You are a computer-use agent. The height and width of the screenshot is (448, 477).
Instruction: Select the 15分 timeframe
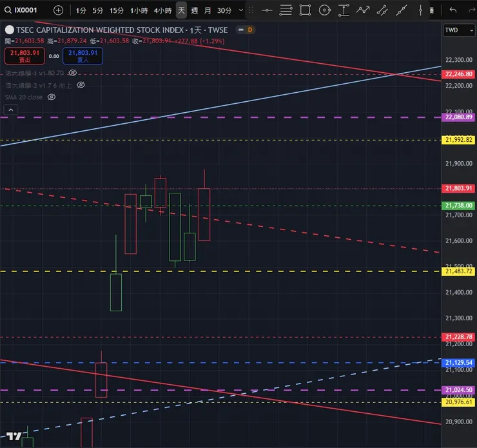[117, 11]
